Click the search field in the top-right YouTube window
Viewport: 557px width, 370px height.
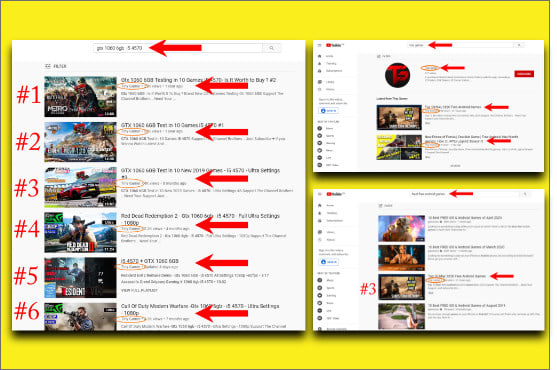point(461,45)
